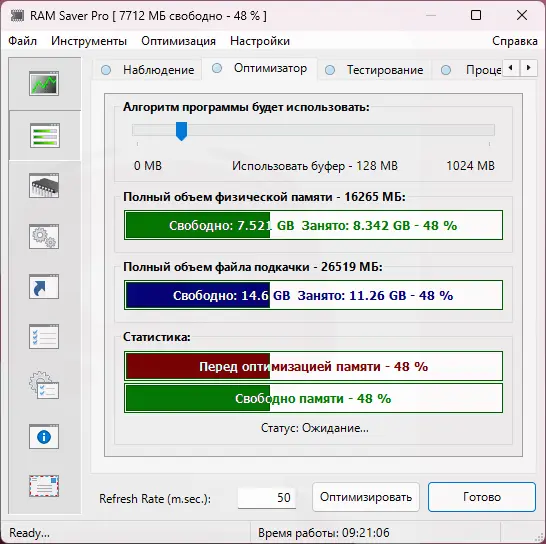The width and height of the screenshot is (546, 544).
Task: Open the Справка menu
Action: pos(515,41)
